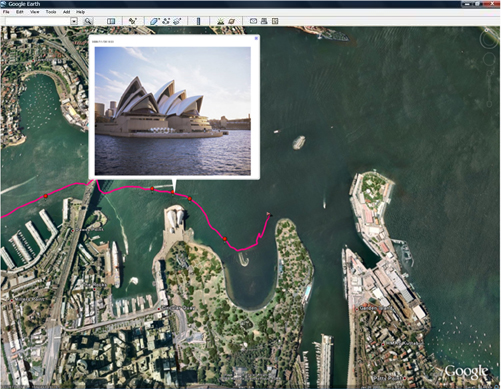The height and width of the screenshot is (389, 501).
Task: Click the search text input field
Action: click(38, 21)
